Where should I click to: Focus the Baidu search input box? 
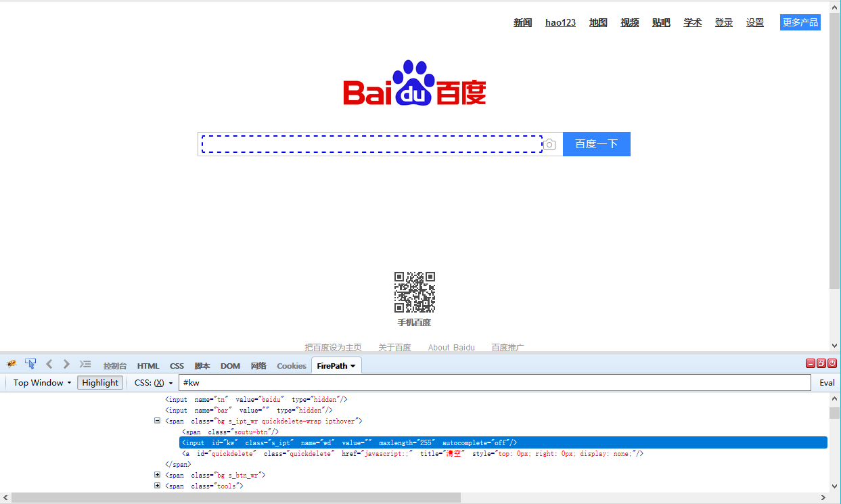[371, 144]
